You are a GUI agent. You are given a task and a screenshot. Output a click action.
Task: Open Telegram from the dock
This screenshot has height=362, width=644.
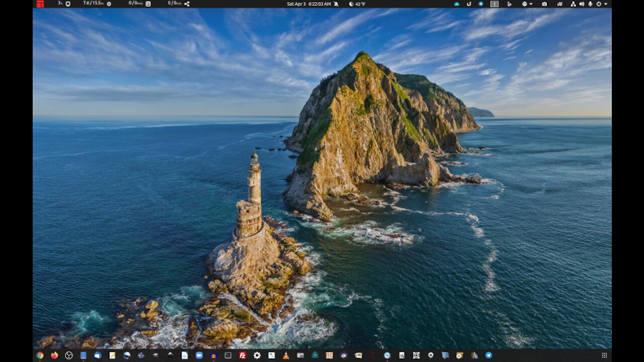coord(489,355)
